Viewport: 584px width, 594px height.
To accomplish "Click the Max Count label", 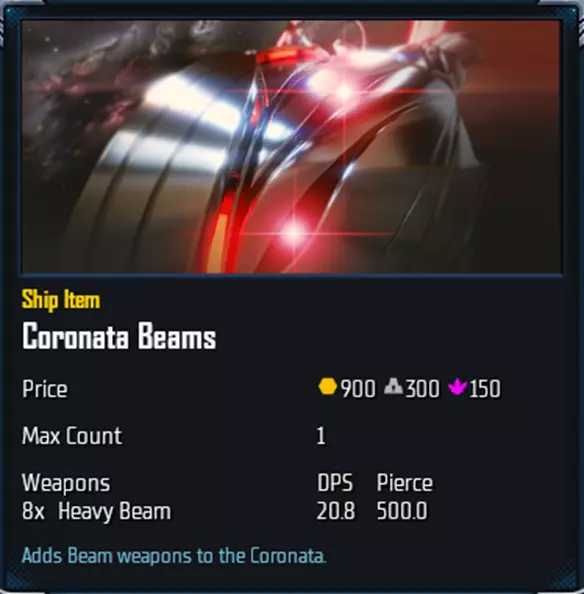I will pyautogui.click(x=72, y=436).
